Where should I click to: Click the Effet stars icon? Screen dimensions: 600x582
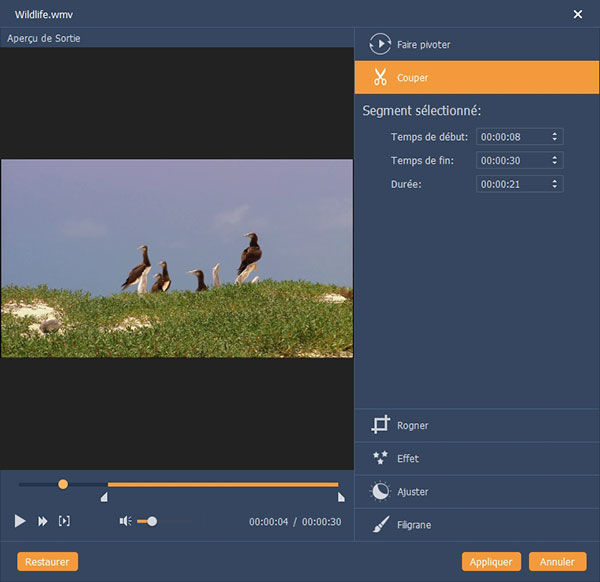(379, 458)
